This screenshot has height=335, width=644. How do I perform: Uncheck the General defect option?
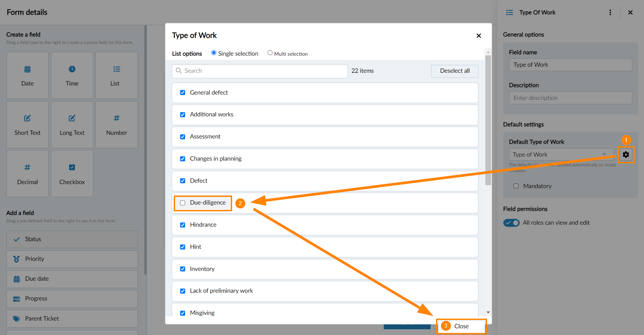183,93
